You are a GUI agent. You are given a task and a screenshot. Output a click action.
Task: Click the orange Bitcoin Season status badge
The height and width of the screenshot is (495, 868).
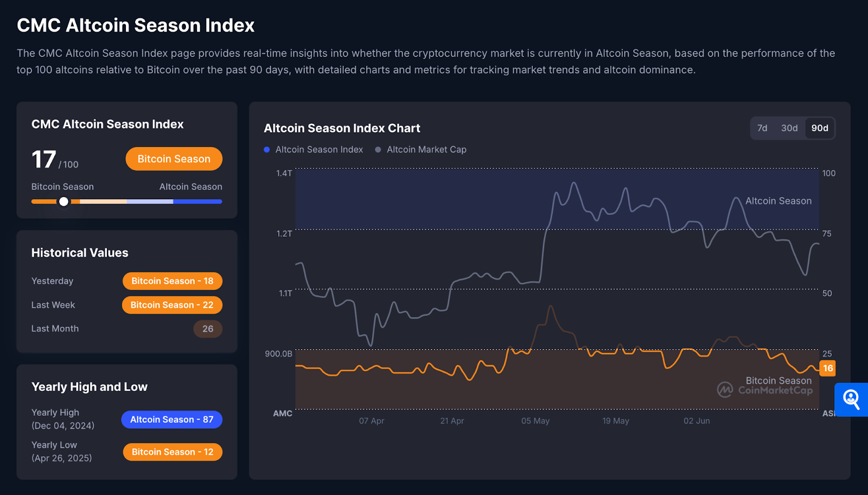click(174, 159)
